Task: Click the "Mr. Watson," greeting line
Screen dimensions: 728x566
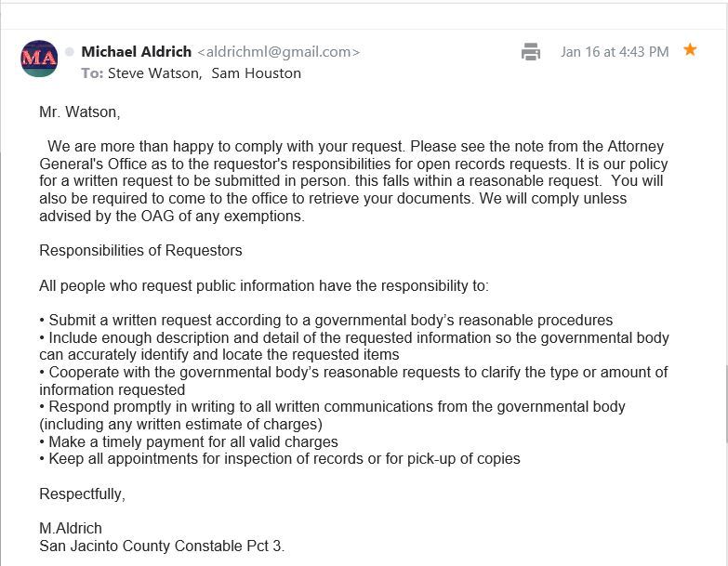Action: pyautogui.click(x=80, y=112)
